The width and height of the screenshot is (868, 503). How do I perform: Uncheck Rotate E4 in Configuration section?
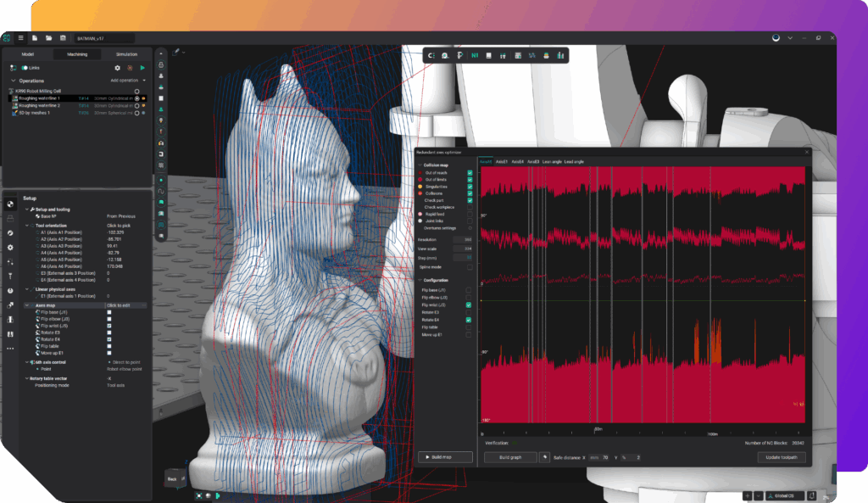coord(470,320)
